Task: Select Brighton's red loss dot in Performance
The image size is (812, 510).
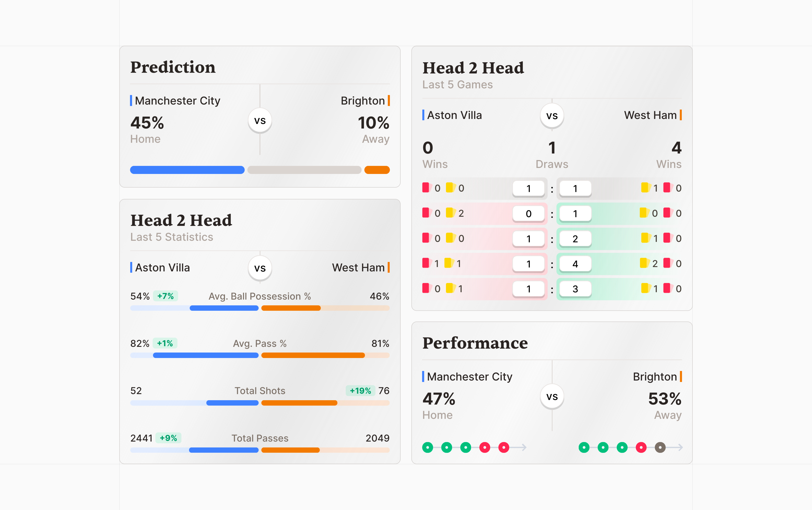Action: coord(641,447)
